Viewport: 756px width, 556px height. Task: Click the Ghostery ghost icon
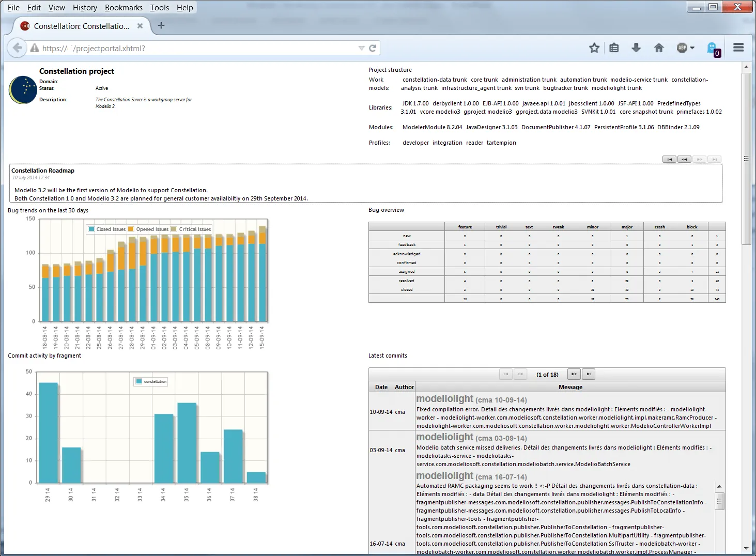pyautogui.click(x=713, y=49)
